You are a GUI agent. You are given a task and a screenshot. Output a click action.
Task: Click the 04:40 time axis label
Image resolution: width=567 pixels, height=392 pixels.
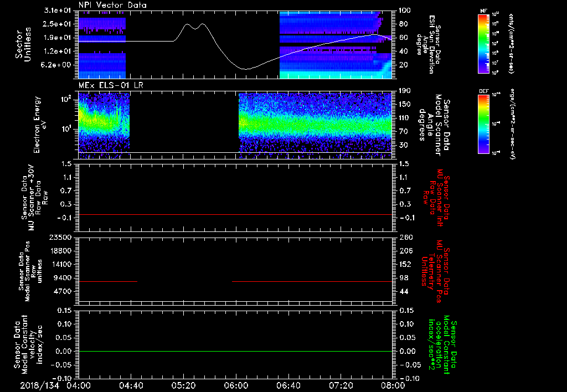click(x=131, y=385)
